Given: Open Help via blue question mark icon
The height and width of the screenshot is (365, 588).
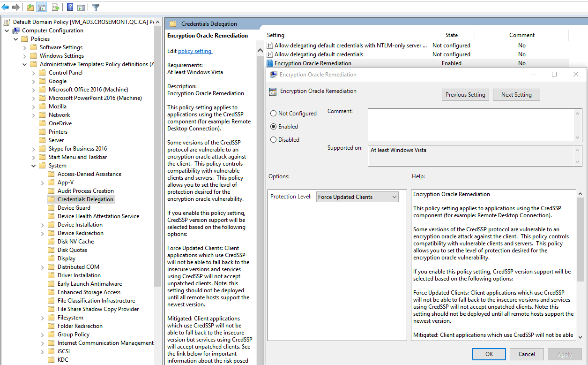Looking at the screenshot, I should pyautogui.click(x=70, y=7).
